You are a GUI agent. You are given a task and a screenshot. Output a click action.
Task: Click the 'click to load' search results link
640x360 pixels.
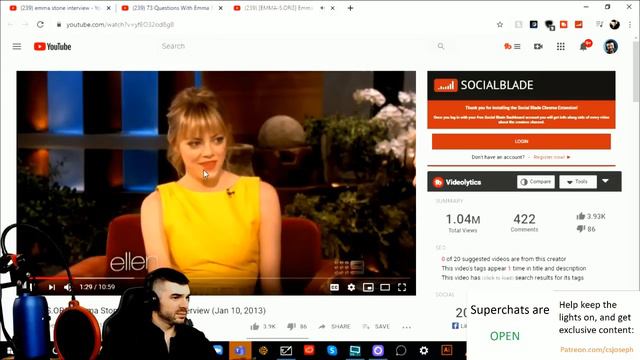pos(497,278)
